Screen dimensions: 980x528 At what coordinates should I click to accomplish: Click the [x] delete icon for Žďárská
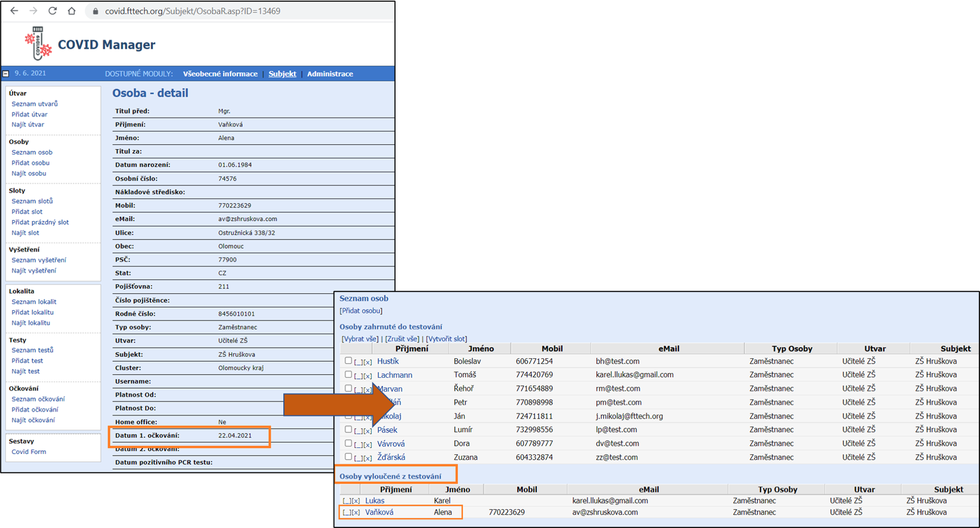368,458
